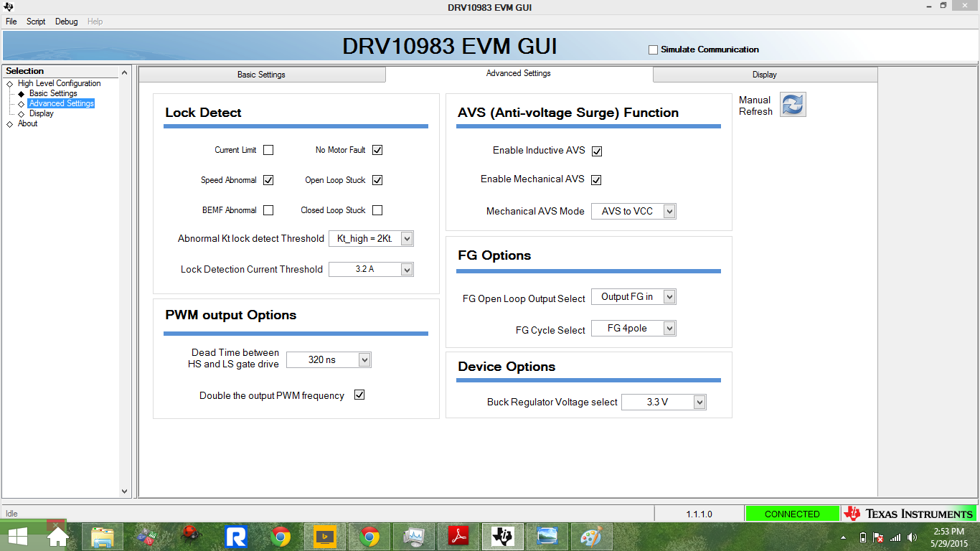Screen dimensions: 980x551
Task: Click the Texas Instruments app taskbar icon
Action: (x=503, y=537)
